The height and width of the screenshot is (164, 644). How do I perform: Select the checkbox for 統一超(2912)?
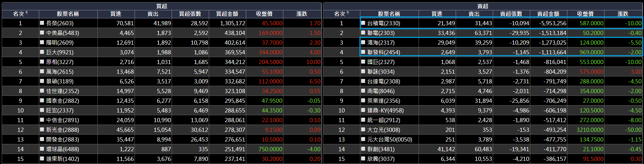(x=363, y=120)
